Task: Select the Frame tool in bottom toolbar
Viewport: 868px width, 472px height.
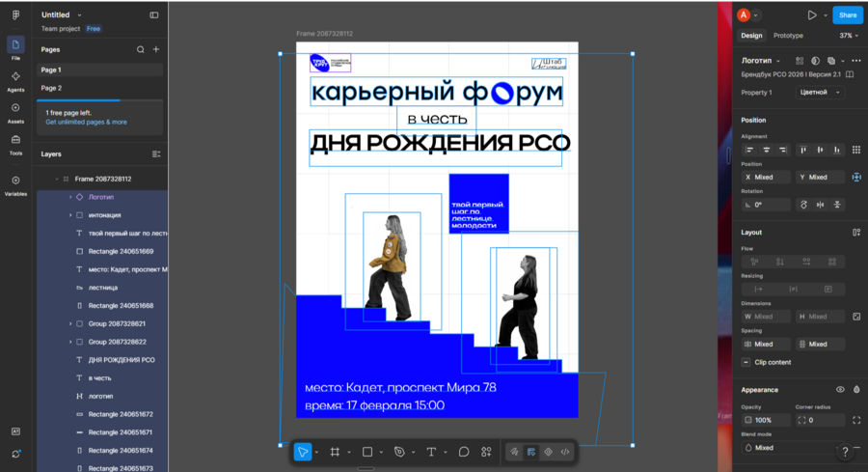Action: tap(335, 452)
